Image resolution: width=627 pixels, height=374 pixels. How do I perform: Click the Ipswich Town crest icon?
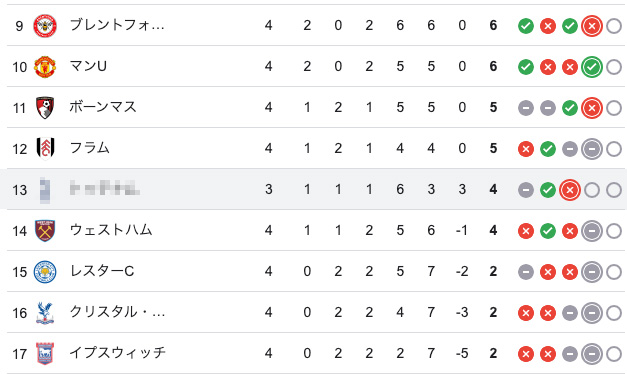[45, 354]
